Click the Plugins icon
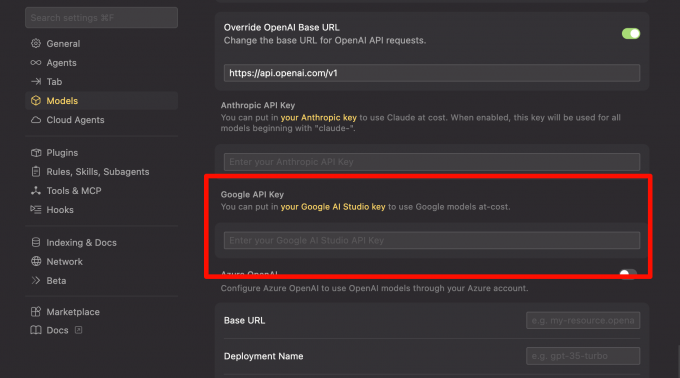Screen dimensions: 680x378 [36, 153]
